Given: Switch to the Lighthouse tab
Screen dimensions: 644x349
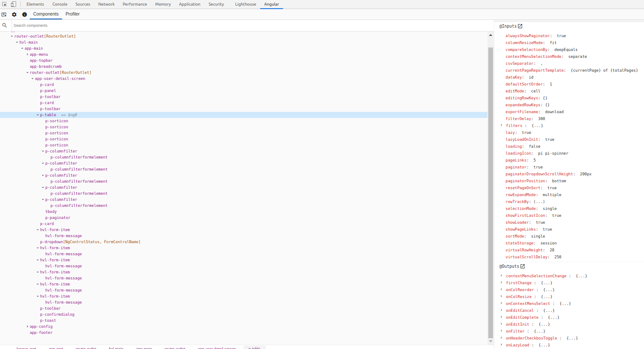Looking at the screenshot, I should pos(245,4).
